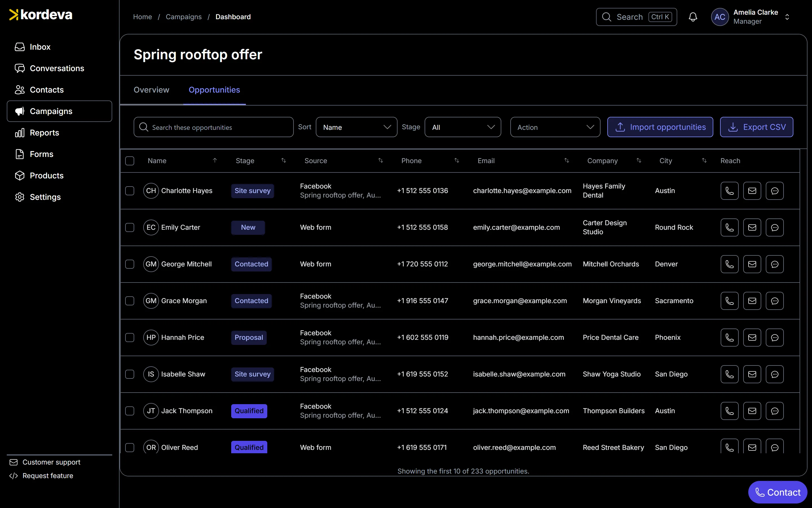812x508 pixels.
Task: Click Export CSV button
Action: pos(756,127)
